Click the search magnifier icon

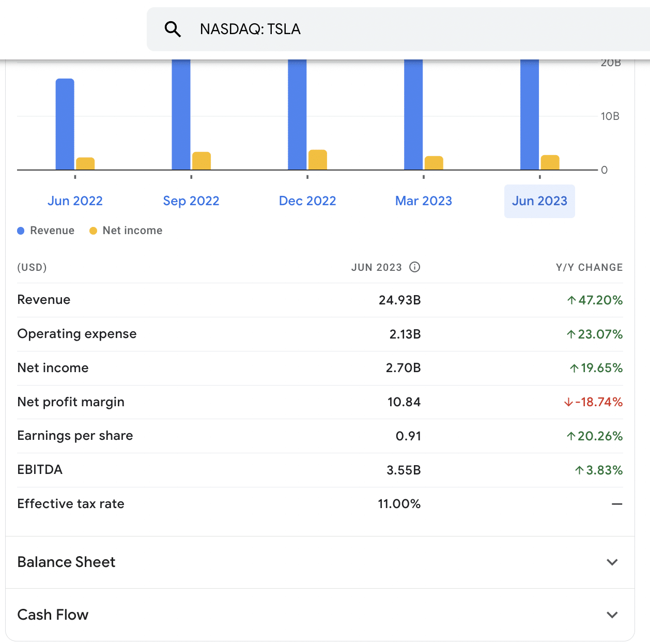(173, 29)
